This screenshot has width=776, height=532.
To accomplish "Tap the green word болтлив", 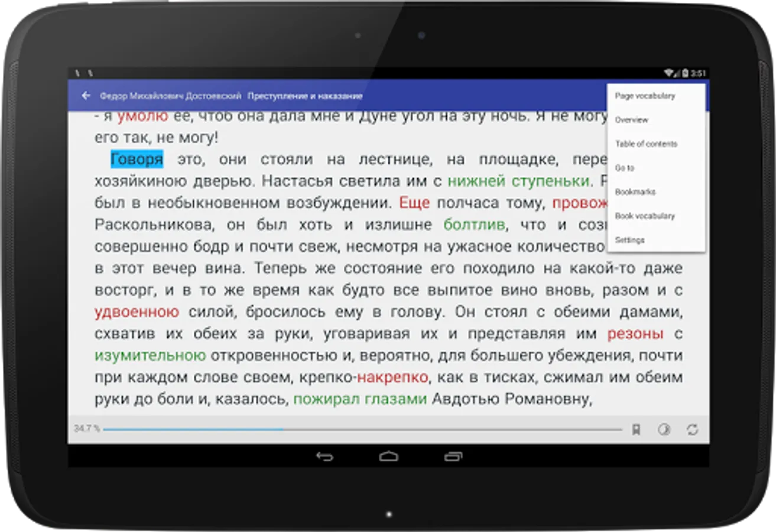I will point(475,225).
